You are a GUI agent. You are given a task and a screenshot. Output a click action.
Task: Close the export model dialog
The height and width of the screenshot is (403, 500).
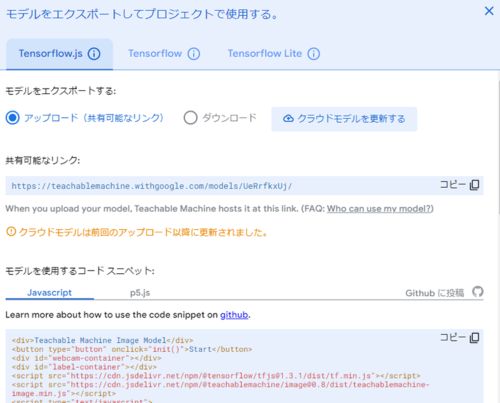[489, 11]
